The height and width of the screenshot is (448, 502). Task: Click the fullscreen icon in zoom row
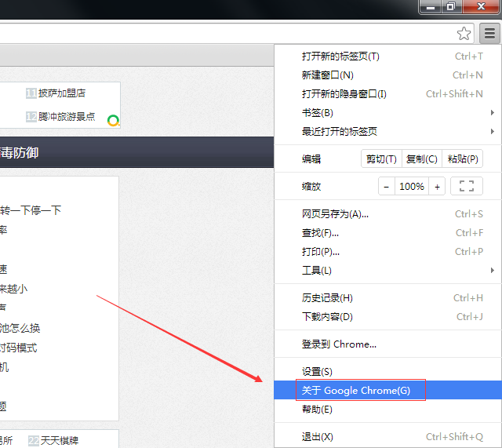pos(467,186)
